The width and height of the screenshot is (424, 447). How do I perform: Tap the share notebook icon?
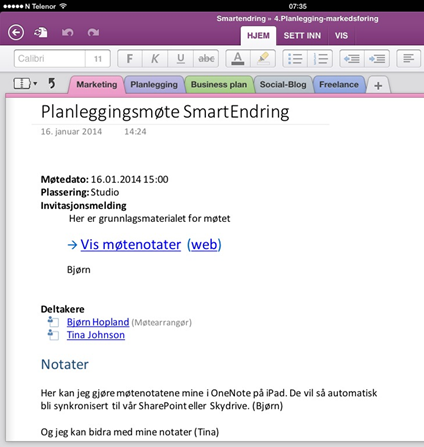(x=41, y=32)
